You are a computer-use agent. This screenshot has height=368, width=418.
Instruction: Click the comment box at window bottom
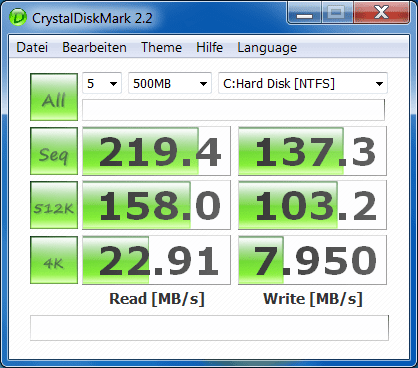pyautogui.click(x=209, y=328)
